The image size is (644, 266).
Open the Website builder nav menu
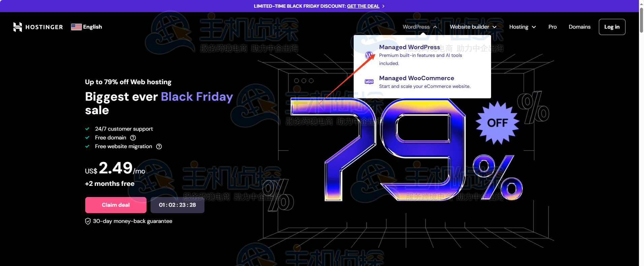[473, 27]
